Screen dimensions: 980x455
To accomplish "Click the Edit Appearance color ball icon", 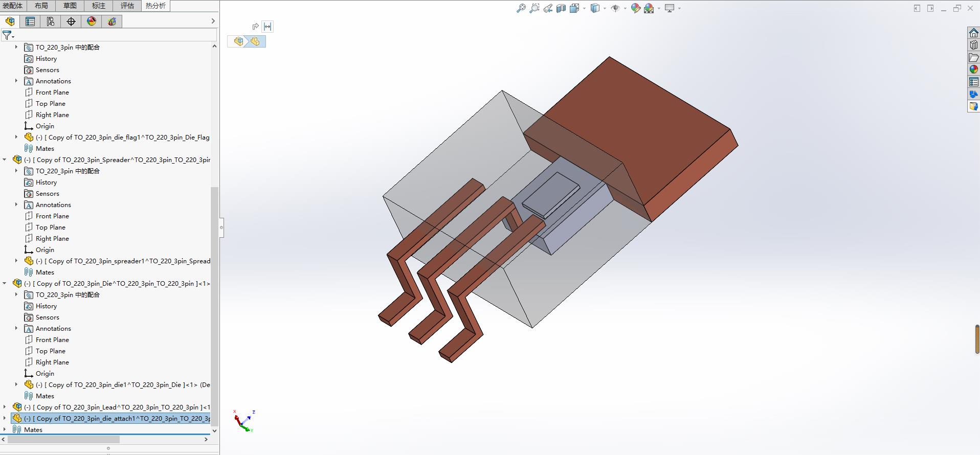I will 635,8.
